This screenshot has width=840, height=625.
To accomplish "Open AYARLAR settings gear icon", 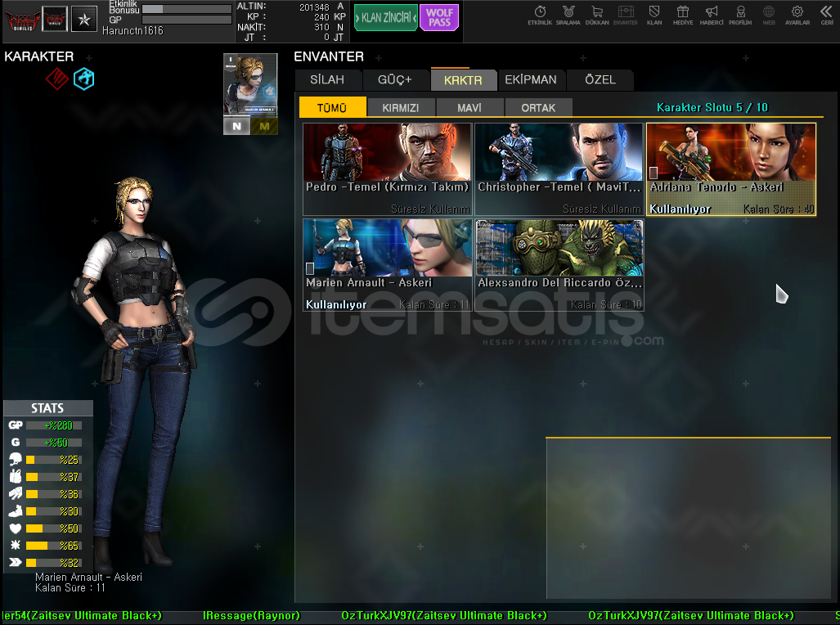I will [x=797, y=15].
